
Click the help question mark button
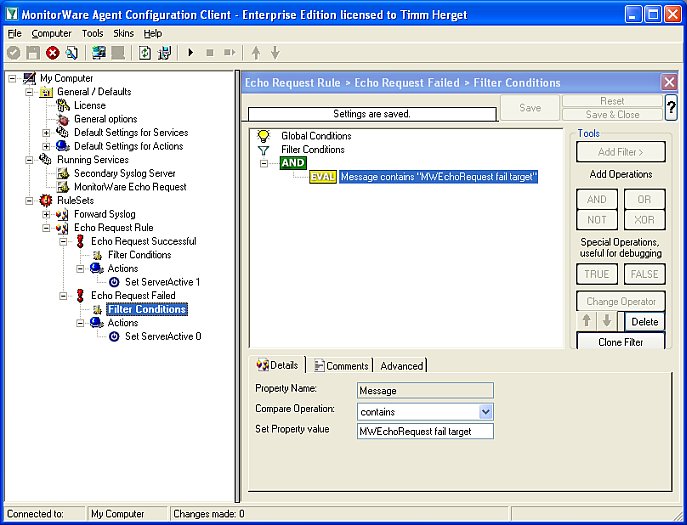click(x=671, y=107)
